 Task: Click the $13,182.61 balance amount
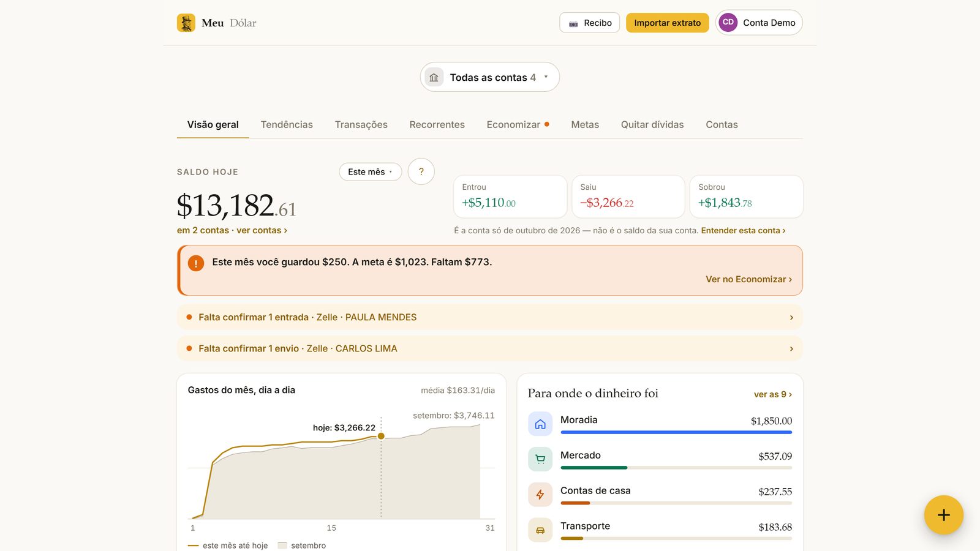(236, 205)
